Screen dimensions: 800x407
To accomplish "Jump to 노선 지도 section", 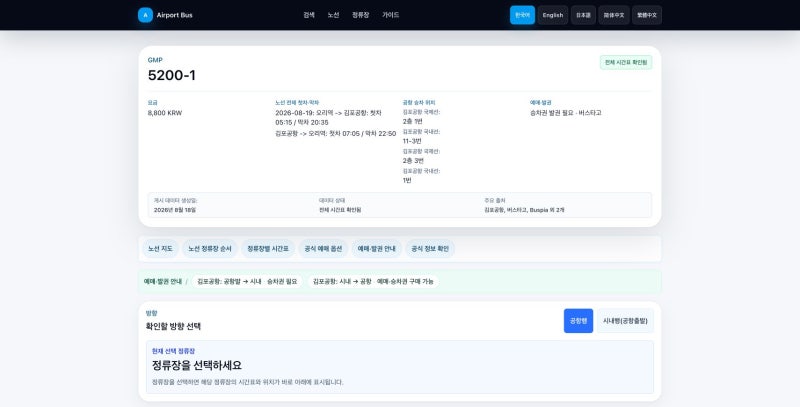I will coord(160,249).
